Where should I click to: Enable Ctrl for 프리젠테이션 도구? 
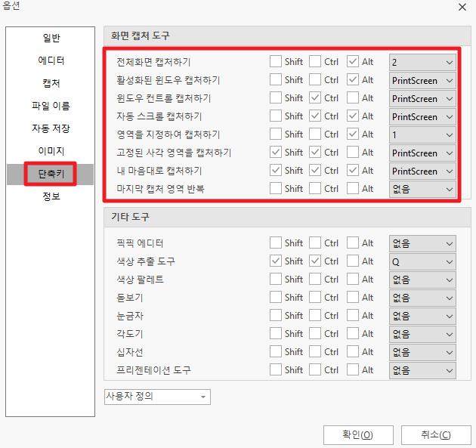click(315, 369)
